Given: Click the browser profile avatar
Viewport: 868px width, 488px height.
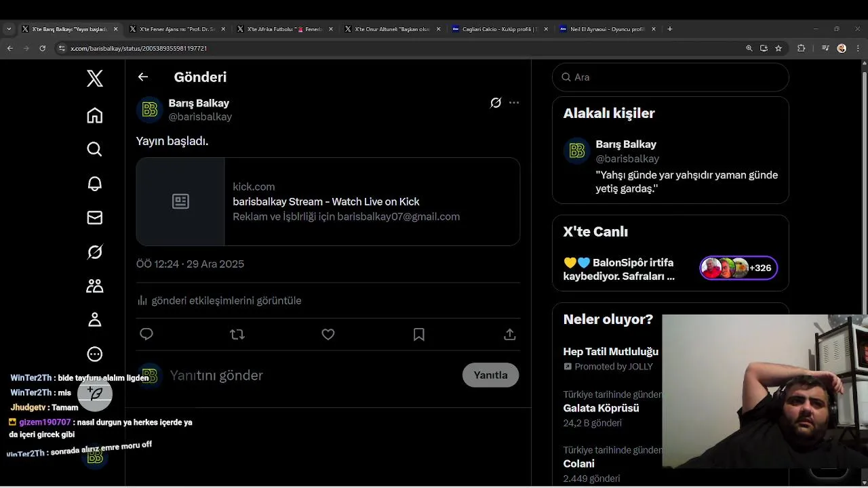Looking at the screenshot, I should pos(842,48).
